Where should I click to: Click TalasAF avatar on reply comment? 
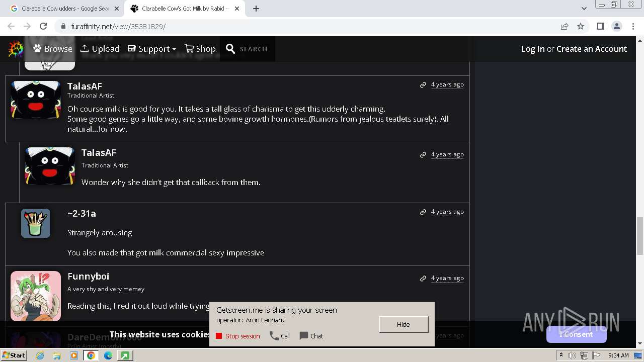(50, 166)
